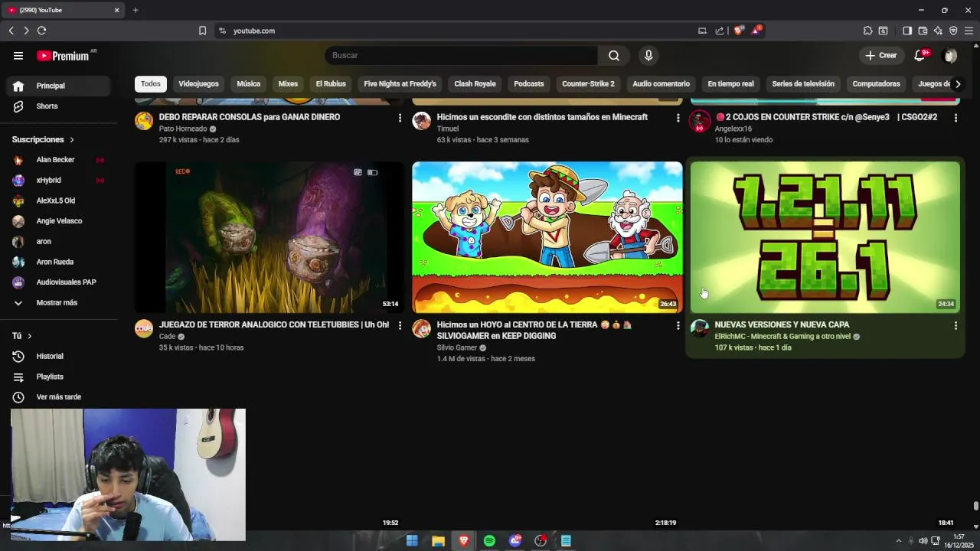Viewport: 980px width, 551px height.
Task: Share this page from the address bar
Action: click(720, 31)
